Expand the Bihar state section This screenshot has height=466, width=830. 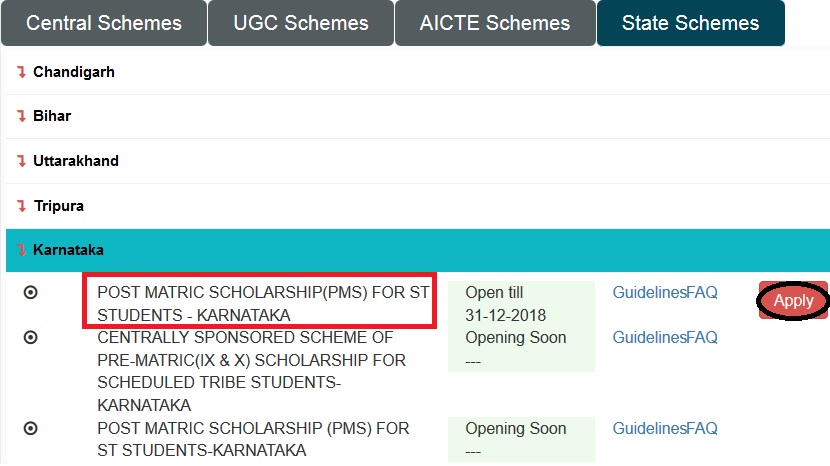click(52, 116)
